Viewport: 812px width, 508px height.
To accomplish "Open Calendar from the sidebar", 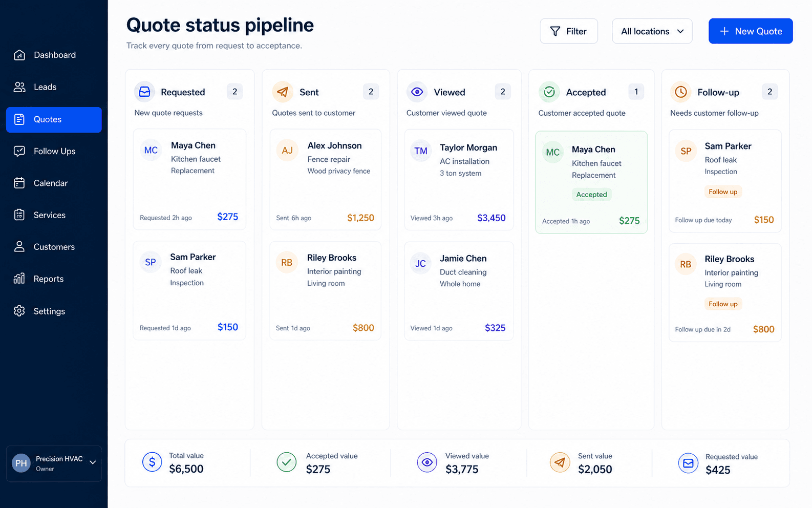I will tap(54, 183).
